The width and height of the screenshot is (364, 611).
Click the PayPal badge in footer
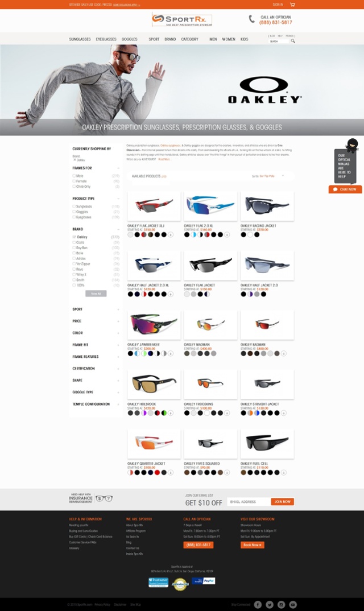click(x=204, y=581)
